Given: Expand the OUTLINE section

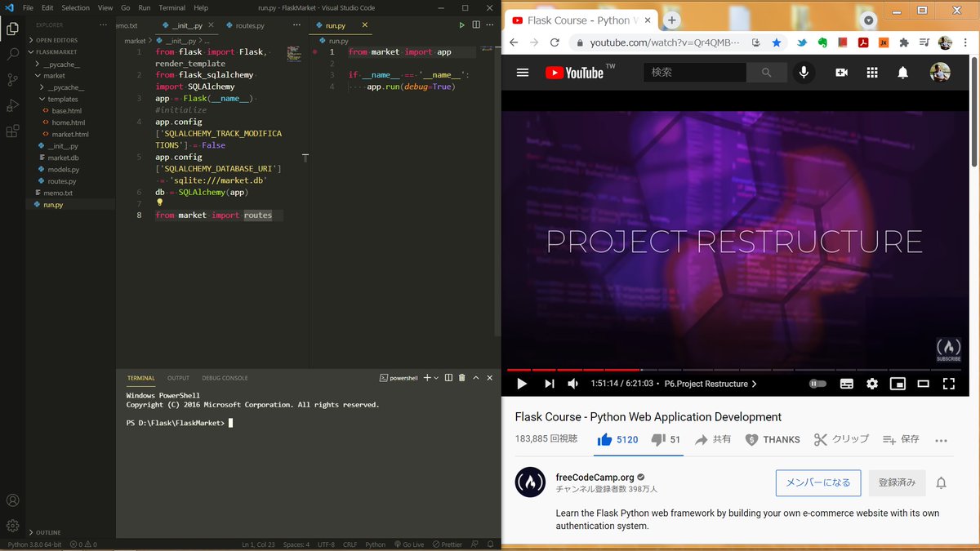Looking at the screenshot, I should [49, 532].
